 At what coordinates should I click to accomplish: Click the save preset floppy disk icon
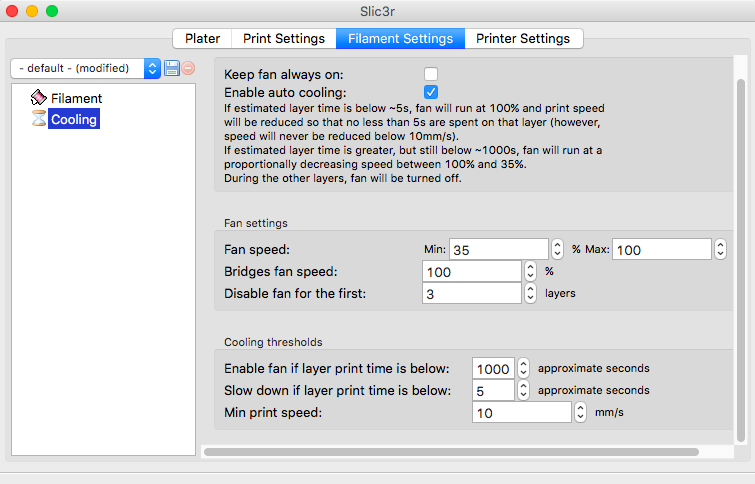pos(171,68)
